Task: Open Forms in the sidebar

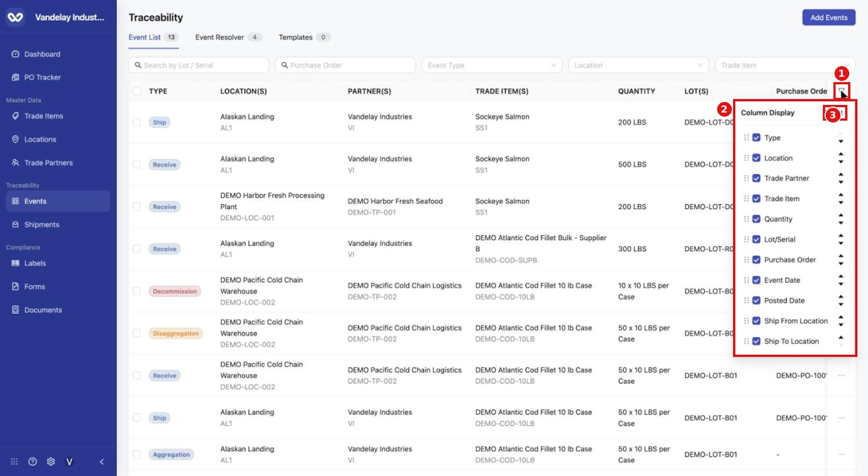Action: [x=34, y=287]
